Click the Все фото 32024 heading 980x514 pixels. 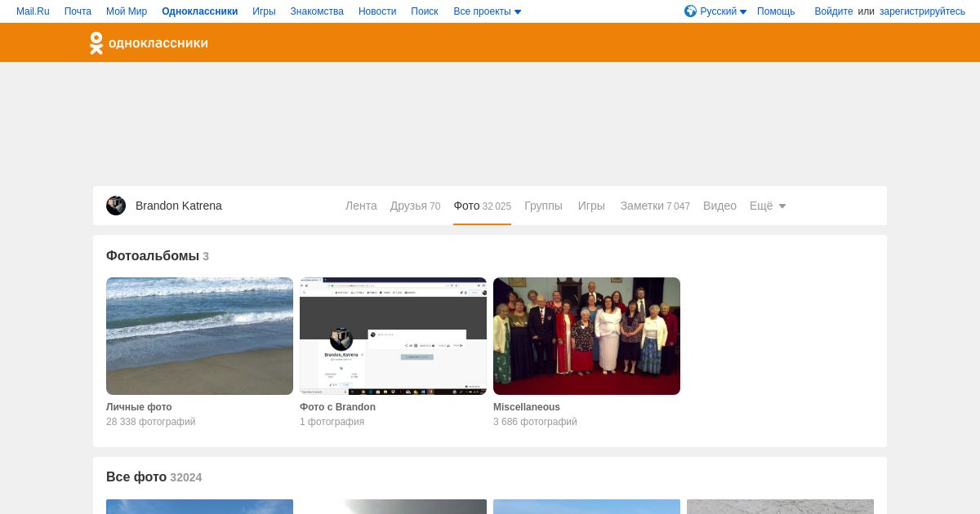154,477
